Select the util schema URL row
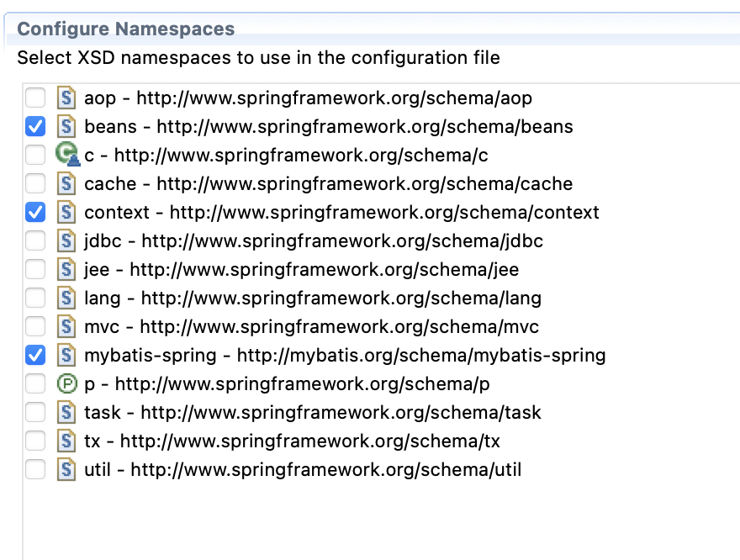This screenshot has height=560, width=740. [303, 469]
